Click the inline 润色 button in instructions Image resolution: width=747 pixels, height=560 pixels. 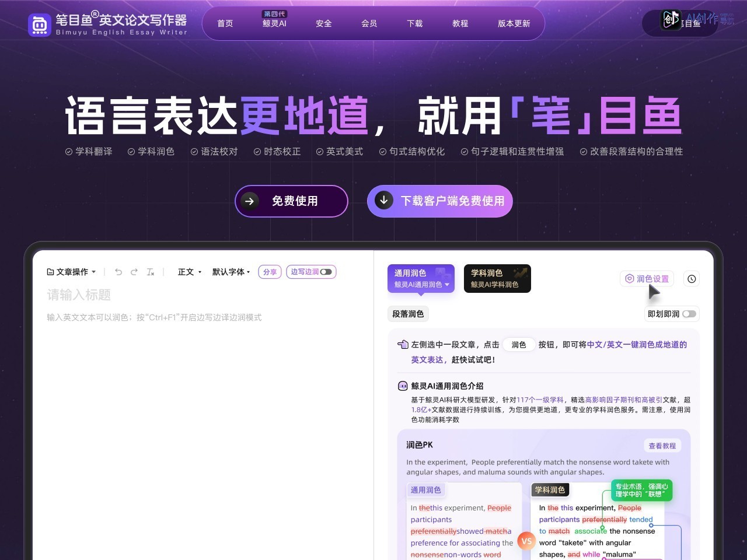(x=519, y=345)
